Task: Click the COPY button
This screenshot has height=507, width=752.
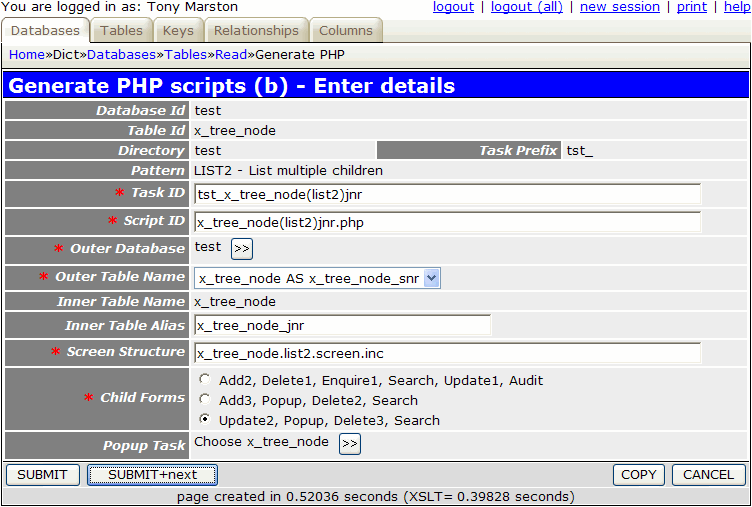Action: 638,475
